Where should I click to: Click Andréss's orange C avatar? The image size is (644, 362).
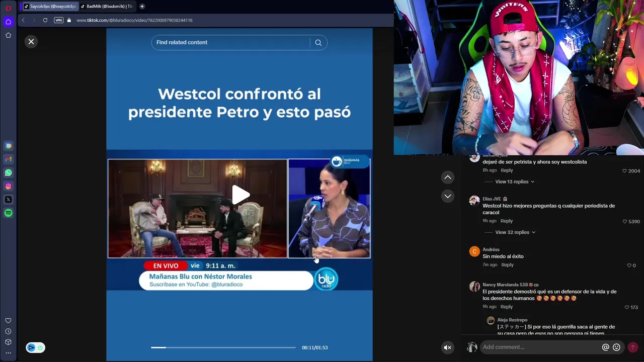coord(474,251)
